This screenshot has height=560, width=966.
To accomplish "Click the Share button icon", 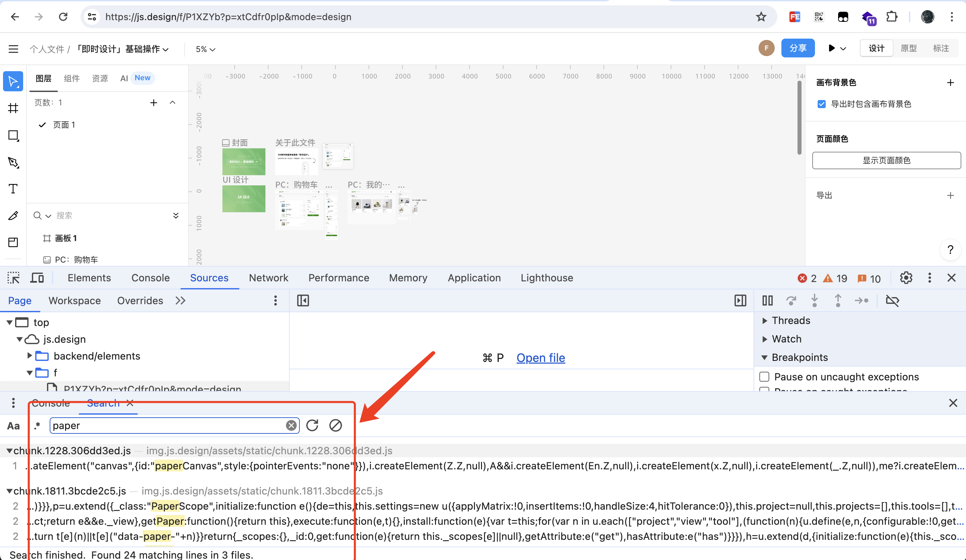I will [798, 48].
